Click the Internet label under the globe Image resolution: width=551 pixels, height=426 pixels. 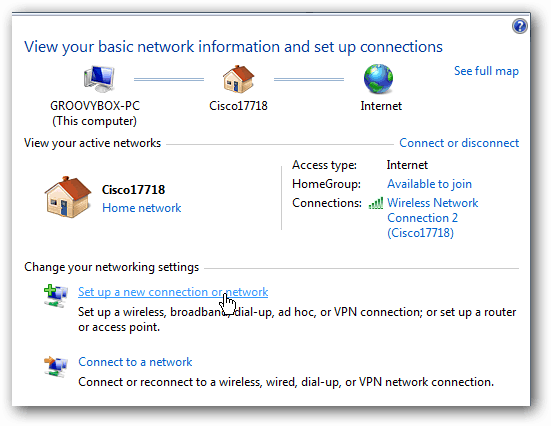click(381, 106)
